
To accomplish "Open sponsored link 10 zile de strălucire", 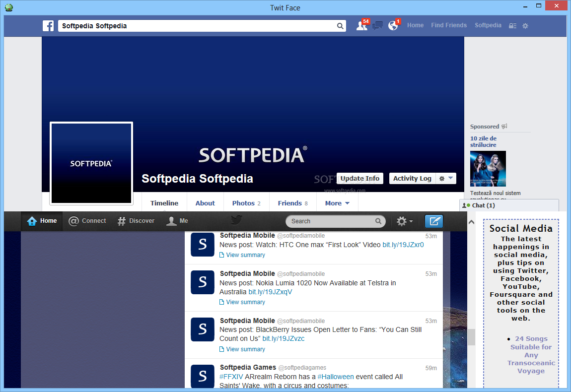I will 483,141.
